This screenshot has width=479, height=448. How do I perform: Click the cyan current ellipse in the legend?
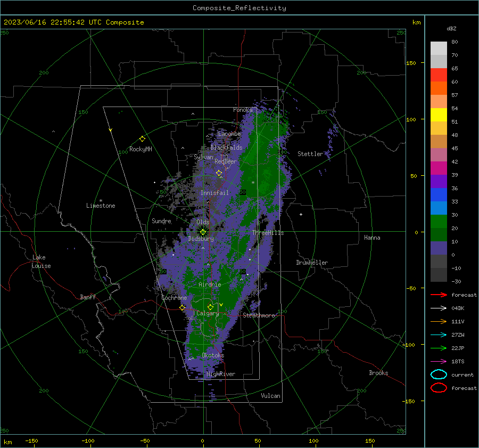(439, 374)
